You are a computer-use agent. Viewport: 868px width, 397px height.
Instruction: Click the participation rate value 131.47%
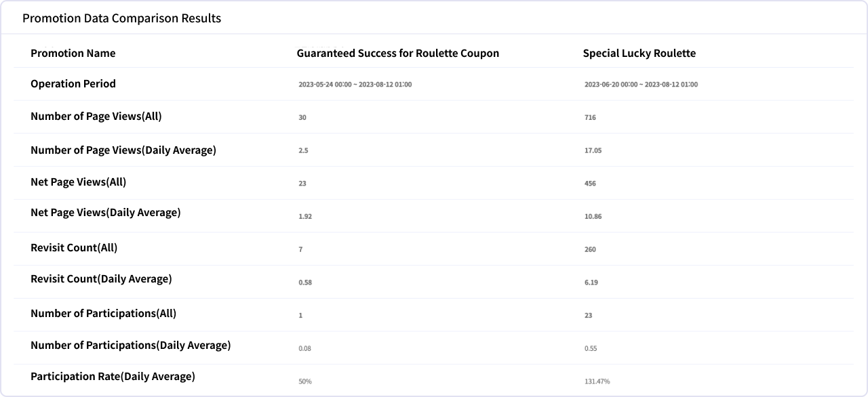click(597, 381)
